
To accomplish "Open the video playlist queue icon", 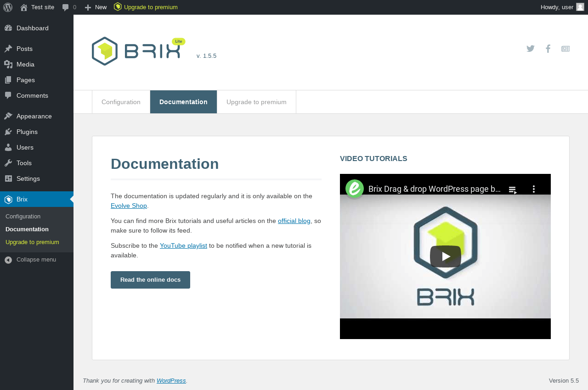I will pyautogui.click(x=513, y=189).
